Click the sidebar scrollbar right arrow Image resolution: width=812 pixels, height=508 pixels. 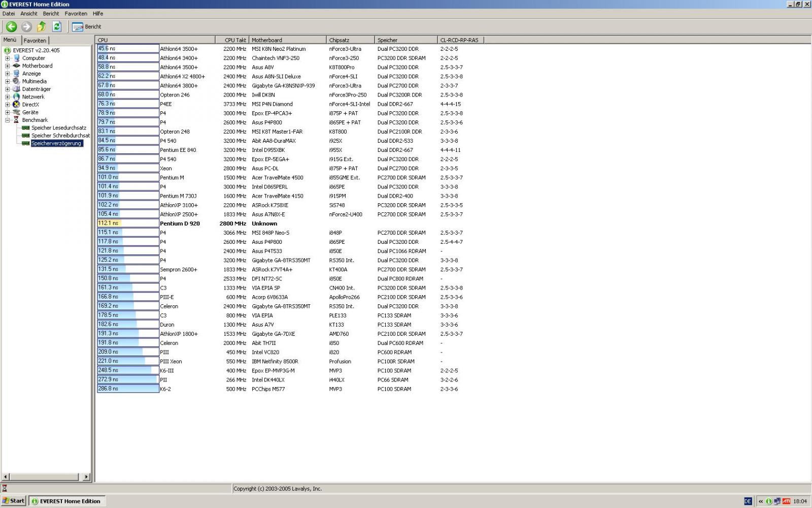point(86,477)
